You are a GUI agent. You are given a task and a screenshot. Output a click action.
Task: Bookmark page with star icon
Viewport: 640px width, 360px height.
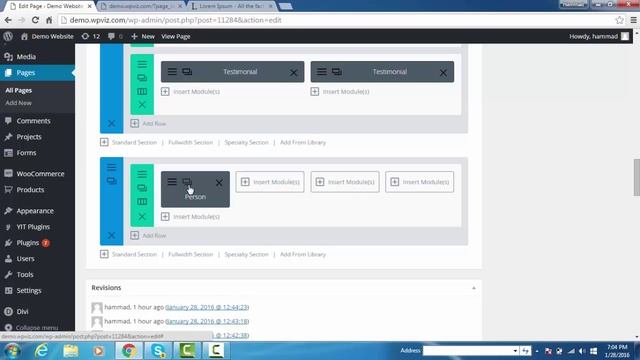click(x=619, y=20)
